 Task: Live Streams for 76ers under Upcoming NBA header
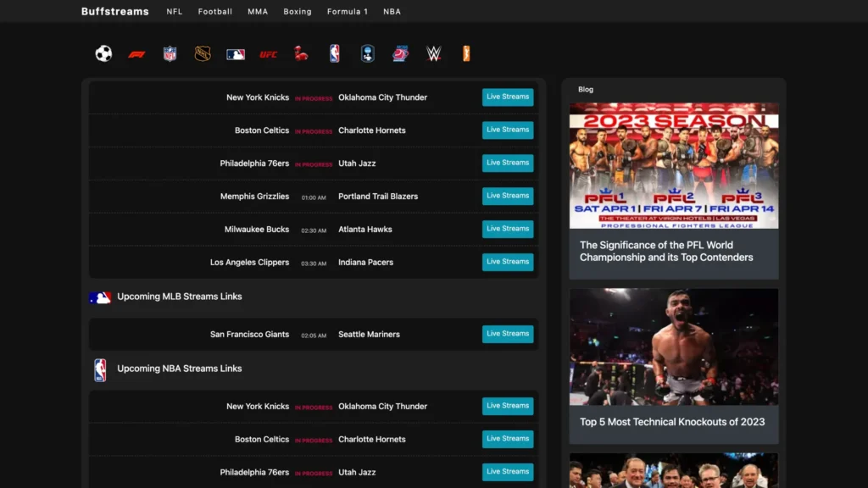[x=508, y=472]
